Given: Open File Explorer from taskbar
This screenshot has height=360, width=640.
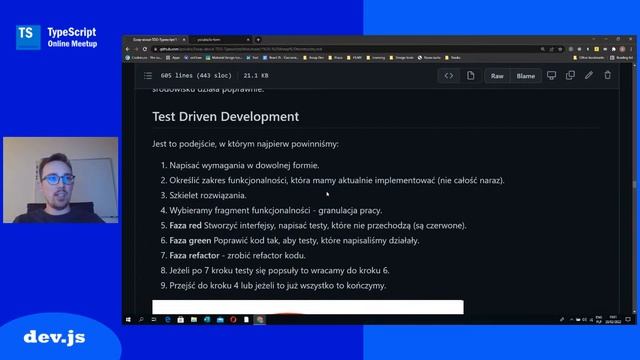Looking at the screenshot, I should pyautogui.click(x=194, y=320).
